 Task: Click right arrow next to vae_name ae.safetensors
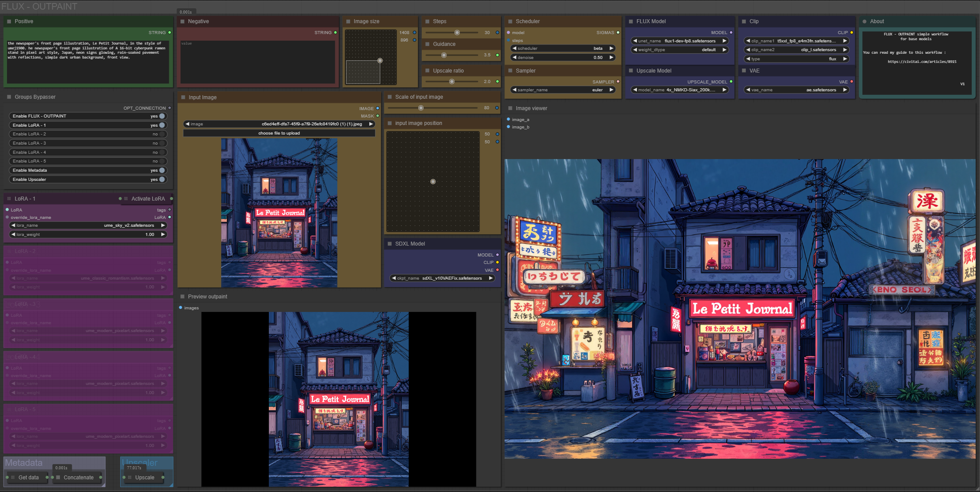[x=844, y=90]
